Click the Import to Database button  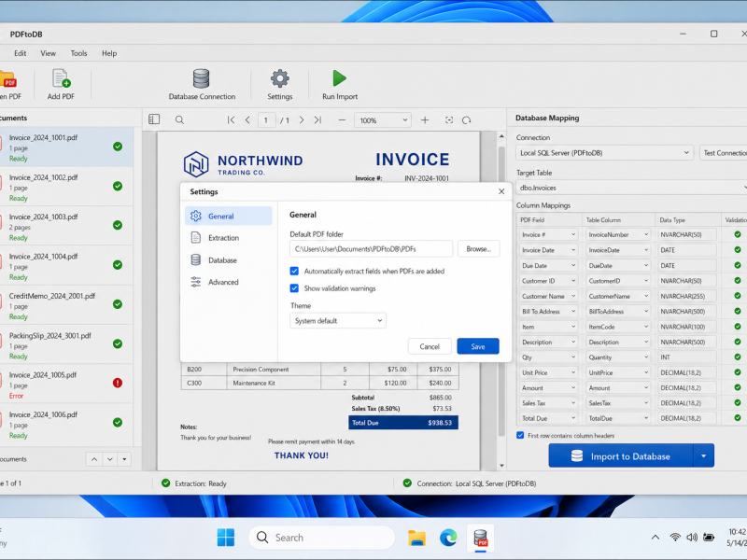621,455
